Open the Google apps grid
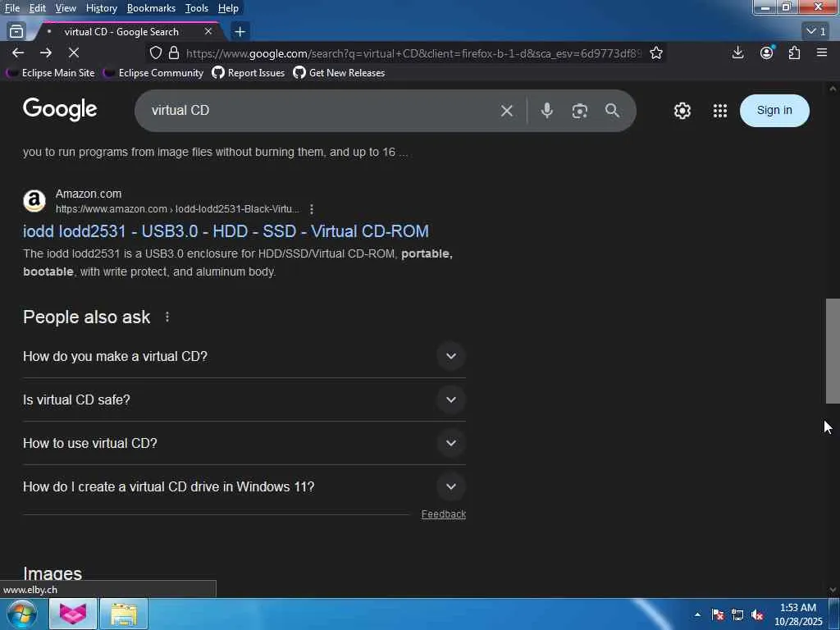Viewport: 840px width, 630px height. click(x=720, y=111)
